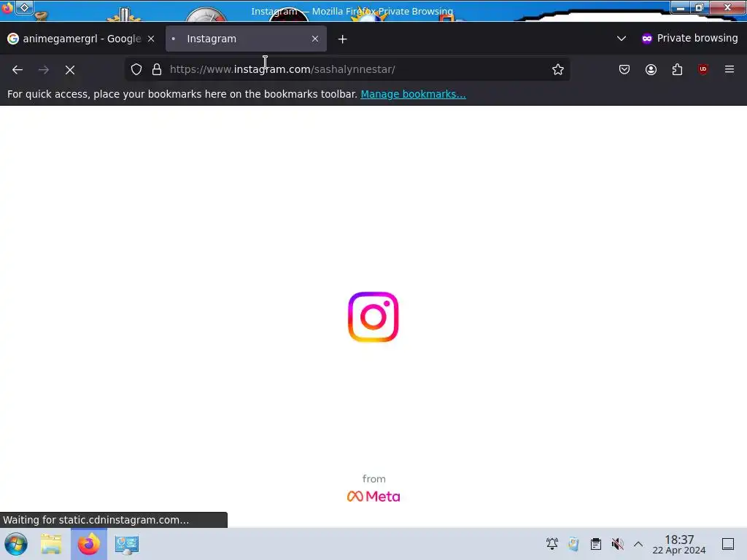The height and width of the screenshot is (560, 747).
Task: Open the Start menu orb
Action: tap(16, 544)
